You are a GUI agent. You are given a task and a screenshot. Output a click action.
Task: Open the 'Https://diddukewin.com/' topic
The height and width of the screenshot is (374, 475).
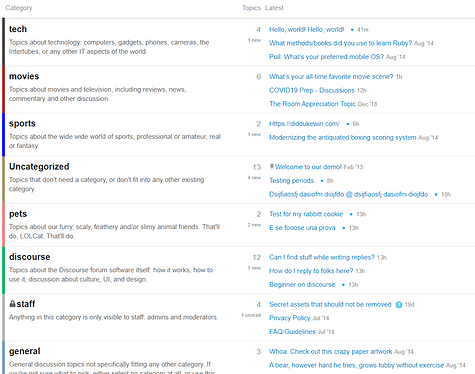[x=304, y=124]
